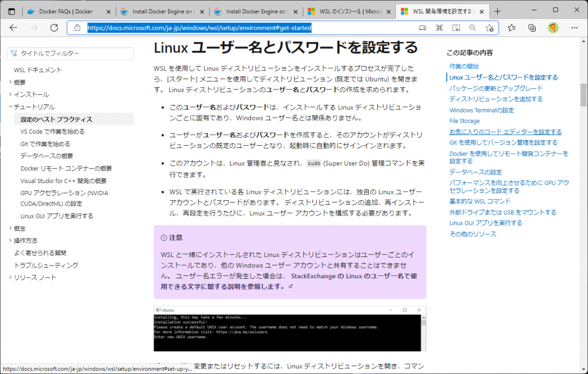Open トラブルシューティング in sidebar

click(46, 266)
